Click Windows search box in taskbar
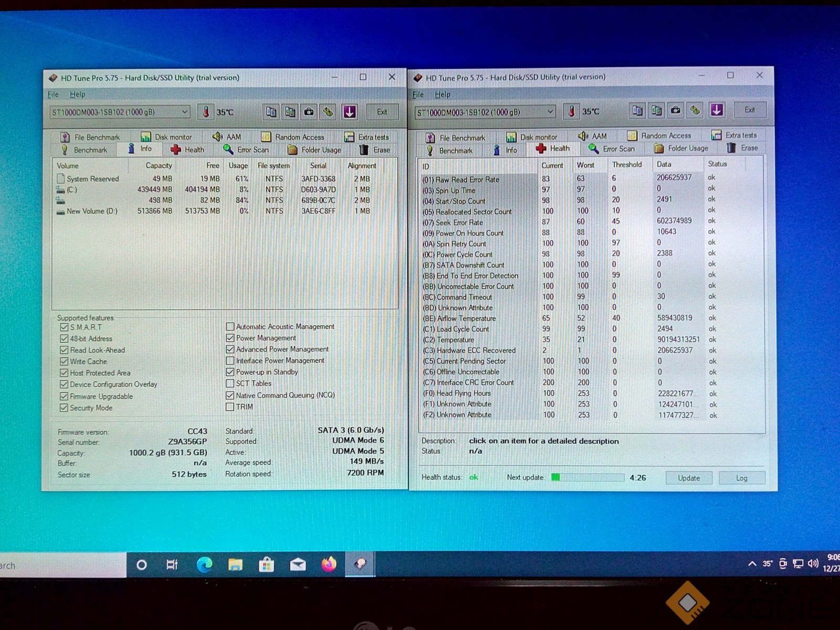Screen dimensions: 840x630 [x=63, y=565]
